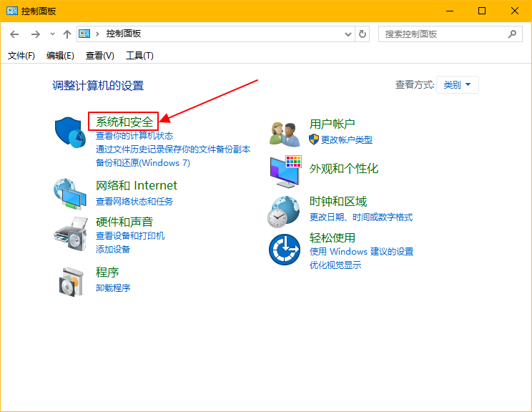
Task: Open 查看设备和打印机 link
Action: 130,236
